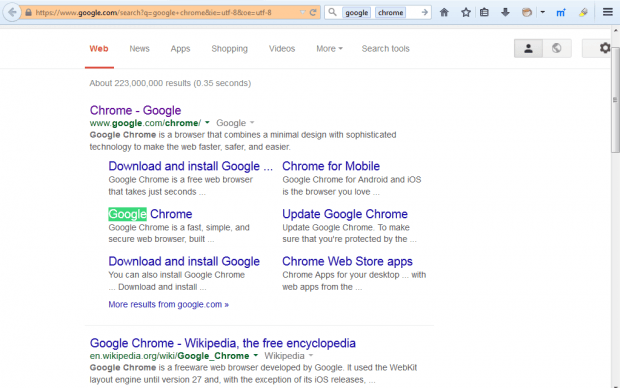The image size is (620, 388).
Task: Expand the More dropdown
Action: pyautogui.click(x=329, y=49)
